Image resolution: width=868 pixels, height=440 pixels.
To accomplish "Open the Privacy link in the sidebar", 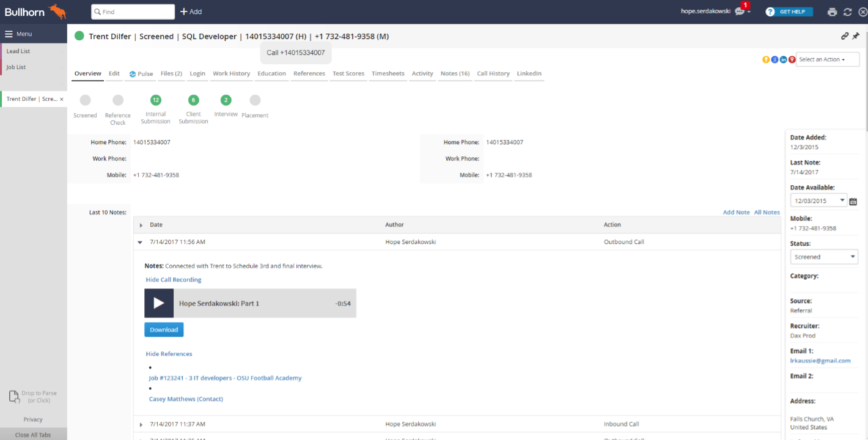I will [33, 420].
